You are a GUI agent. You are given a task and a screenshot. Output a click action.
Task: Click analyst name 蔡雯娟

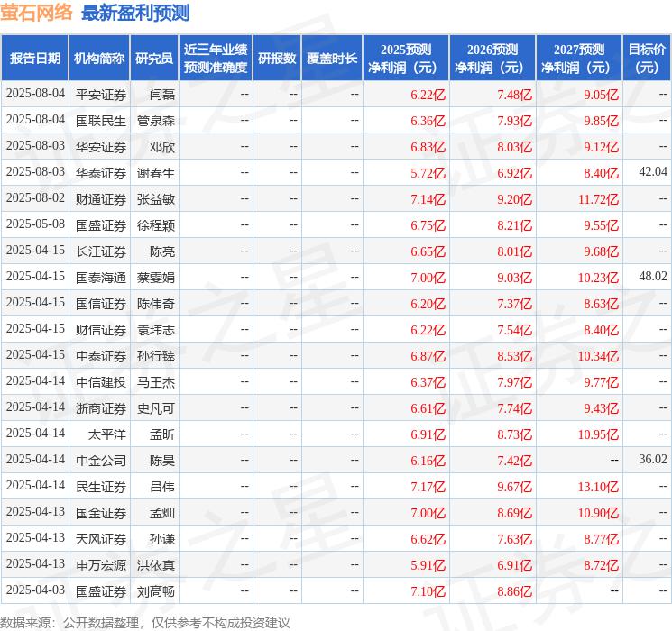tap(156, 277)
